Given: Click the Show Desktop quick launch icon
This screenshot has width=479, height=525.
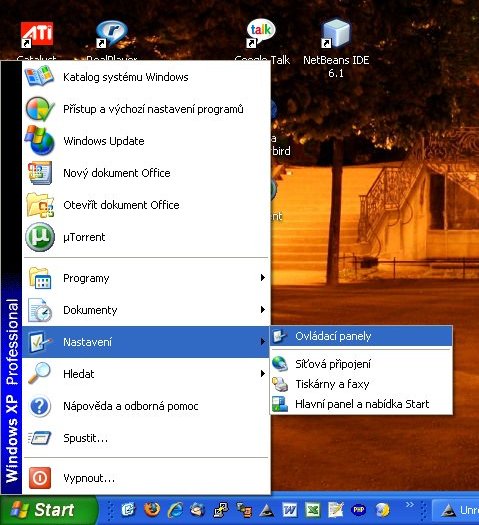Looking at the screenshot, I should coord(128,510).
